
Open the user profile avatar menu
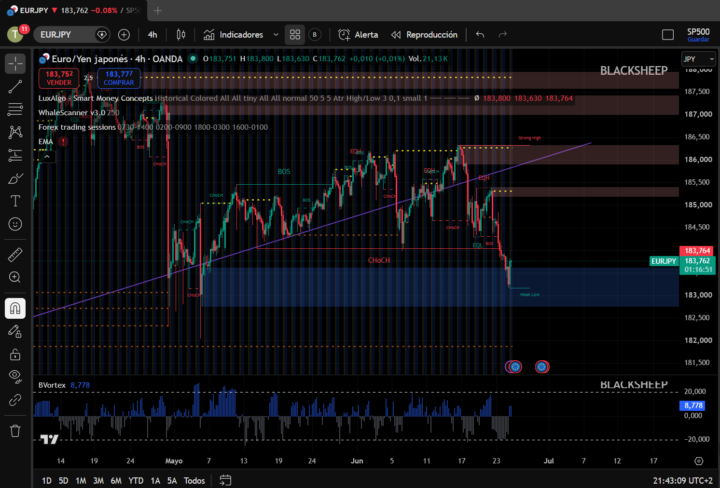[16, 35]
